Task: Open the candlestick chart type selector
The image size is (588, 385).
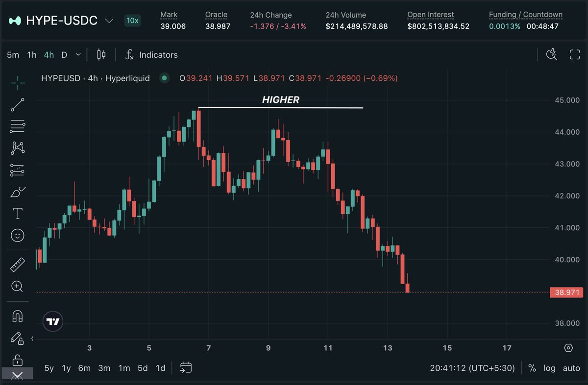Action: [101, 55]
